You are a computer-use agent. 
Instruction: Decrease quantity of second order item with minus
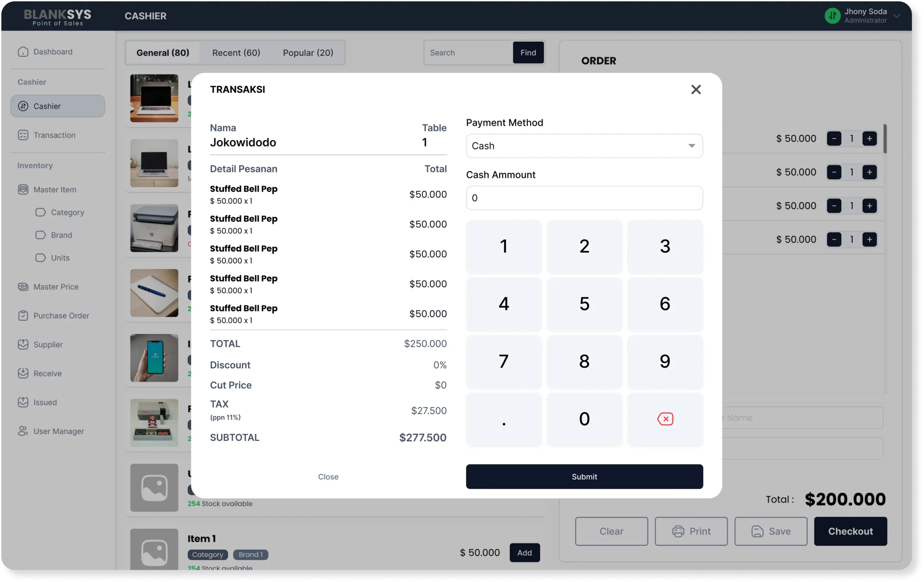834,172
